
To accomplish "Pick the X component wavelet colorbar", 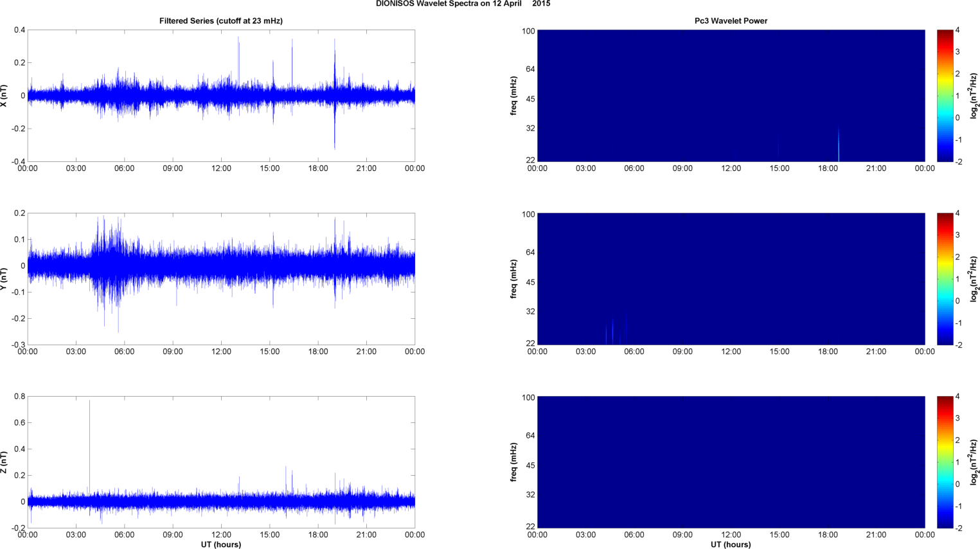I will (x=945, y=96).
